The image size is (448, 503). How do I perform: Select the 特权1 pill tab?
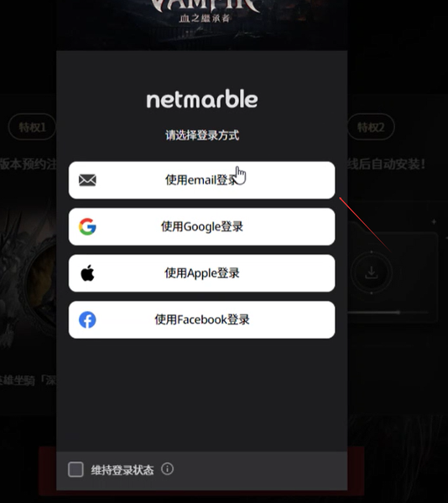click(x=32, y=127)
